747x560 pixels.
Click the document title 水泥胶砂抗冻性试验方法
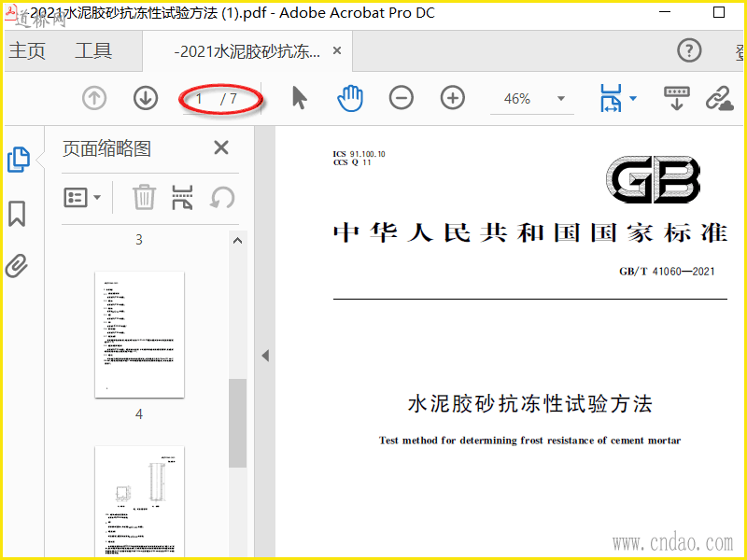pos(529,404)
